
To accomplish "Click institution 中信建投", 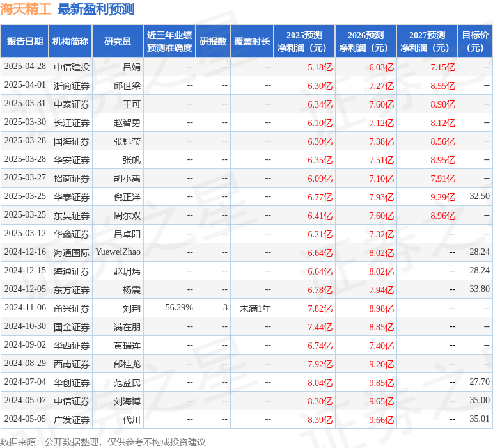I will click(x=72, y=67).
